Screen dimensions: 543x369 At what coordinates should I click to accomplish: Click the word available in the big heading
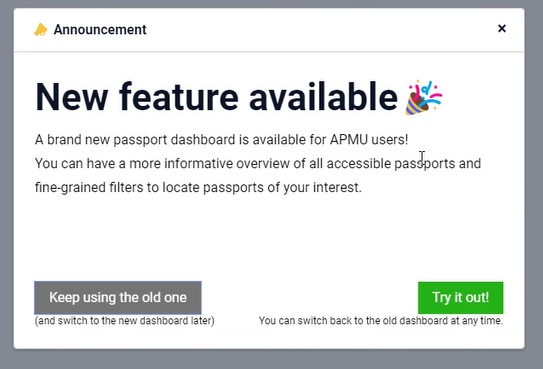tap(323, 97)
